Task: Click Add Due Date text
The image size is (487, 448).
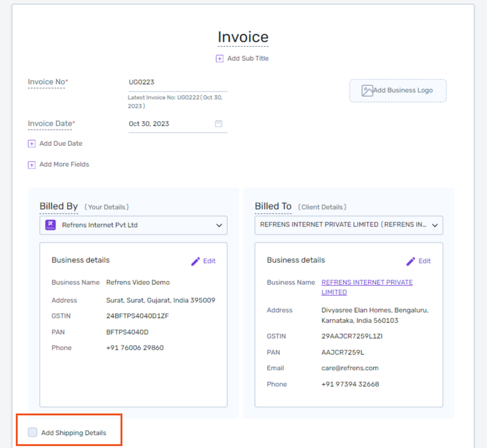Action: click(61, 144)
